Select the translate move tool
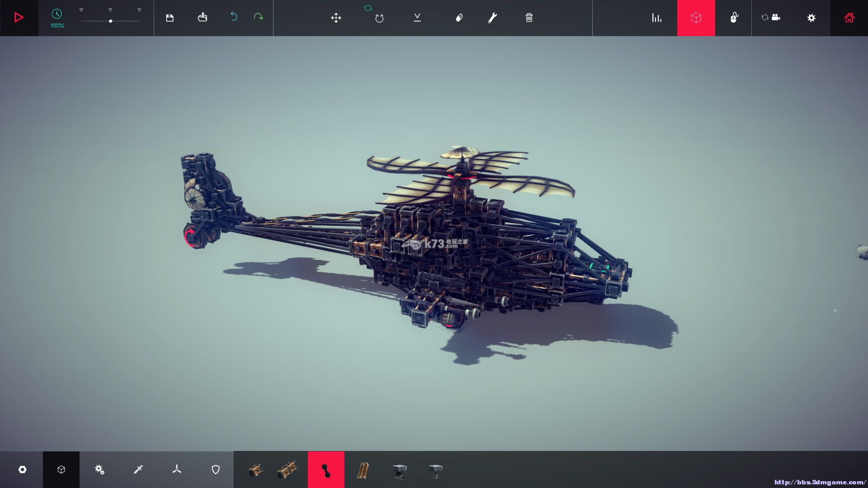Screen dimensions: 868x488 pos(336,18)
